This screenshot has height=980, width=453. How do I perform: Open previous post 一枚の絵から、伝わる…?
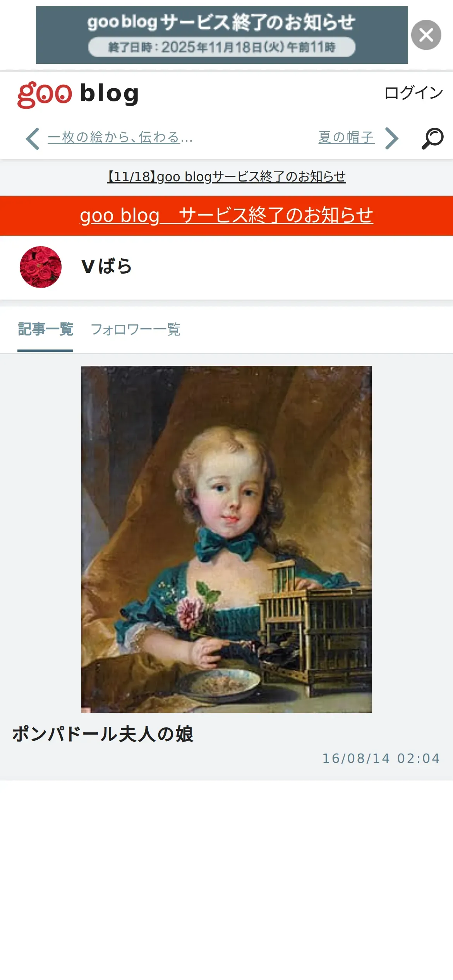pyautogui.click(x=120, y=137)
